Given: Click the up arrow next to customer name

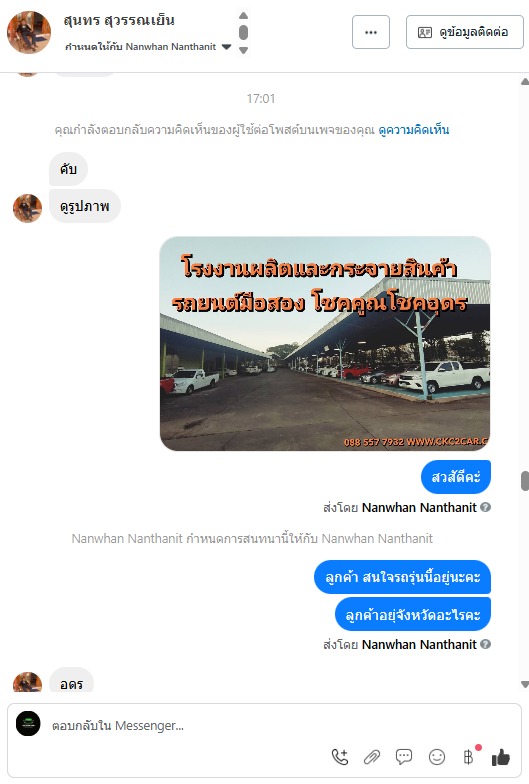Looking at the screenshot, I should (244, 16).
